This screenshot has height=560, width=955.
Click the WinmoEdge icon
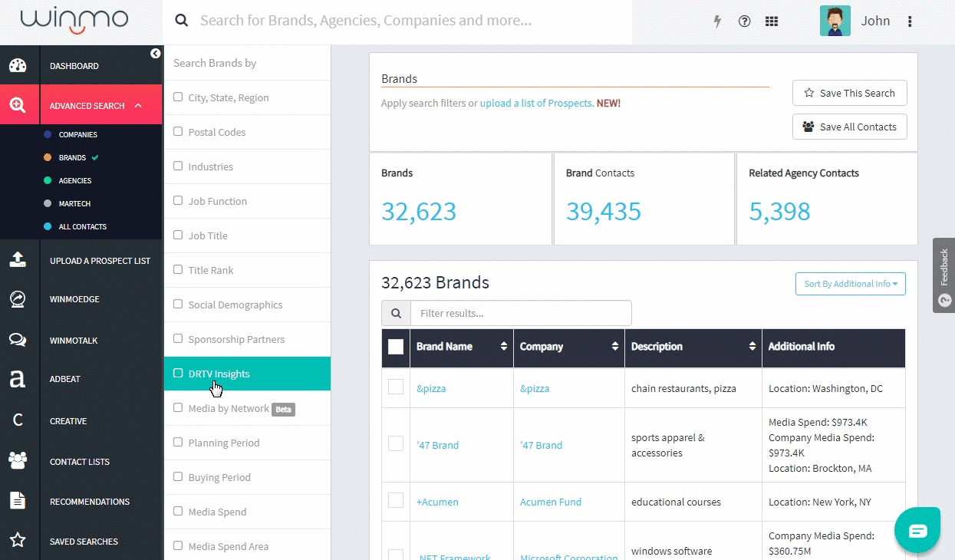pos(18,299)
